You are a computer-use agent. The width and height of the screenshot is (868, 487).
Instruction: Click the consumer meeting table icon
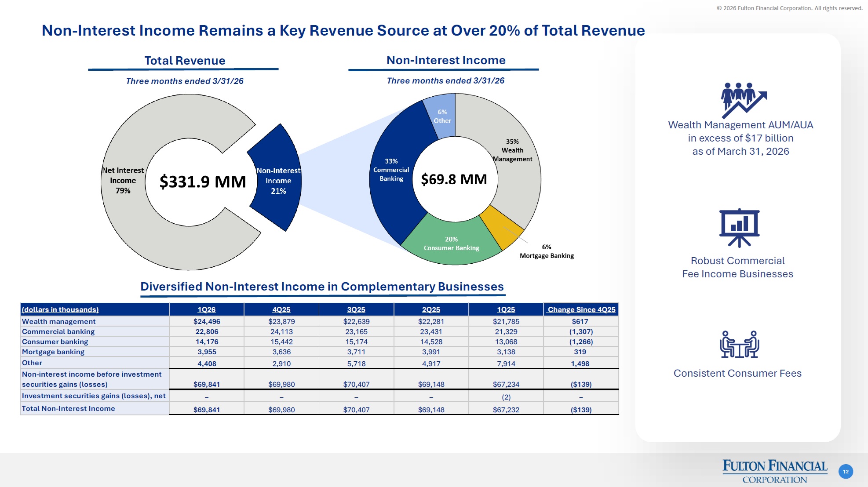click(x=739, y=344)
